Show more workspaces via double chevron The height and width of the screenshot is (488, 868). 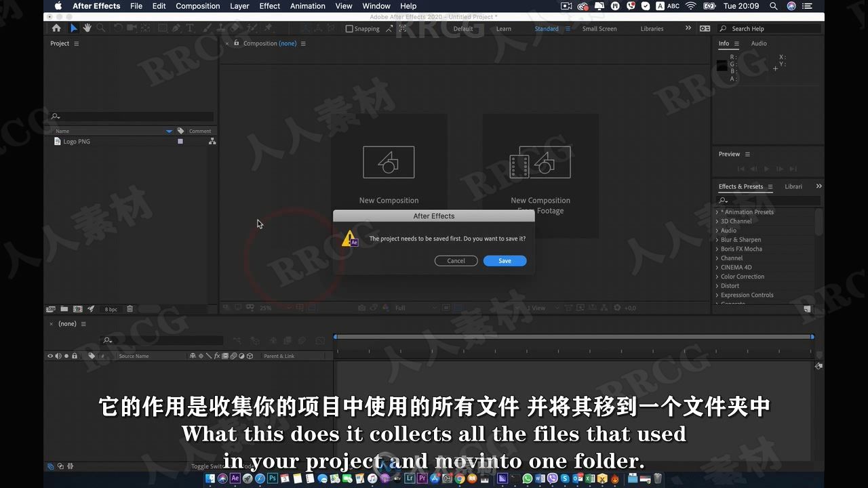pos(688,28)
